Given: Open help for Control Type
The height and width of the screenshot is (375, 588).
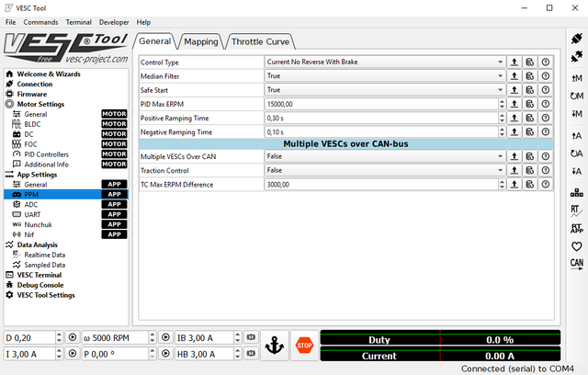Looking at the screenshot, I should coord(545,62).
